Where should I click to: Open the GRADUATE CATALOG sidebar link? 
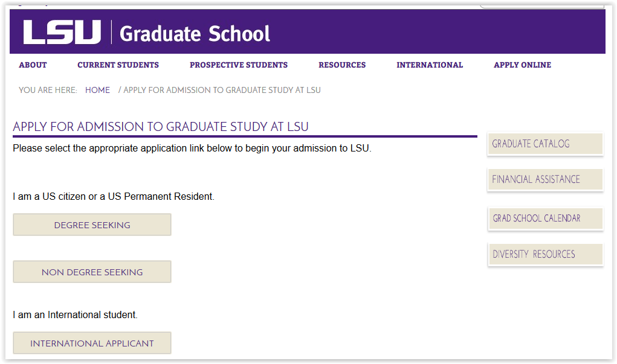pos(545,144)
